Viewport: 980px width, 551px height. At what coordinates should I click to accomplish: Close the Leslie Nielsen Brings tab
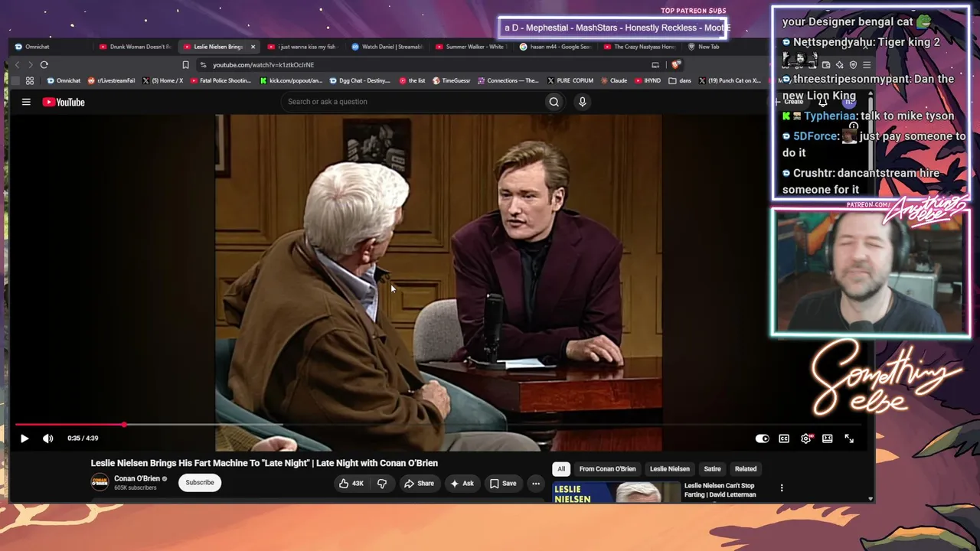(253, 47)
